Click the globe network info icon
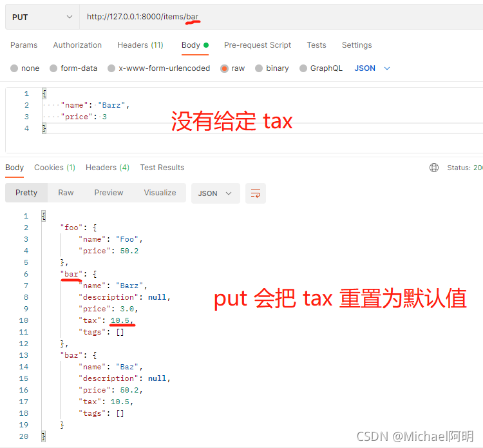The height and width of the screenshot is (448, 483). pyautogui.click(x=433, y=168)
